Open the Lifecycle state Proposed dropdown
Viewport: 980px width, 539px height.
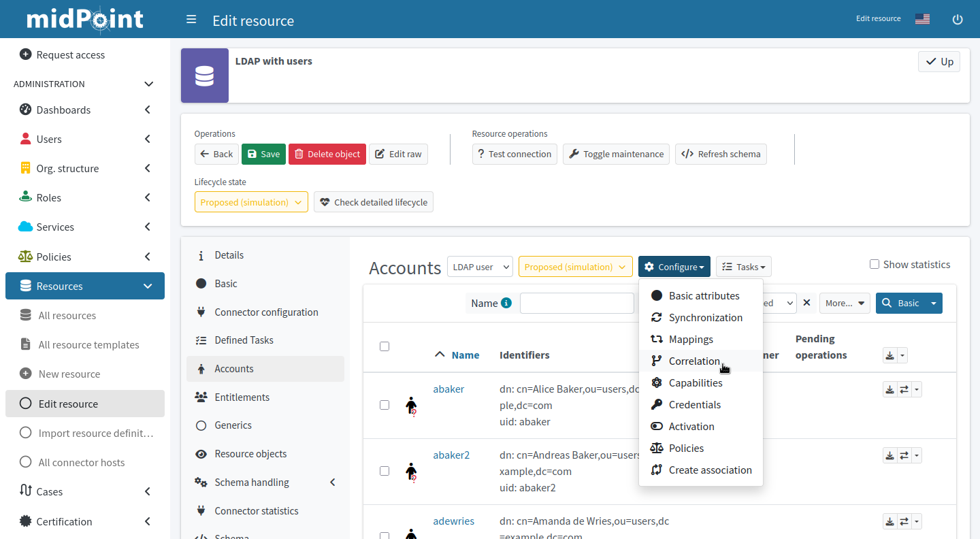click(x=251, y=201)
